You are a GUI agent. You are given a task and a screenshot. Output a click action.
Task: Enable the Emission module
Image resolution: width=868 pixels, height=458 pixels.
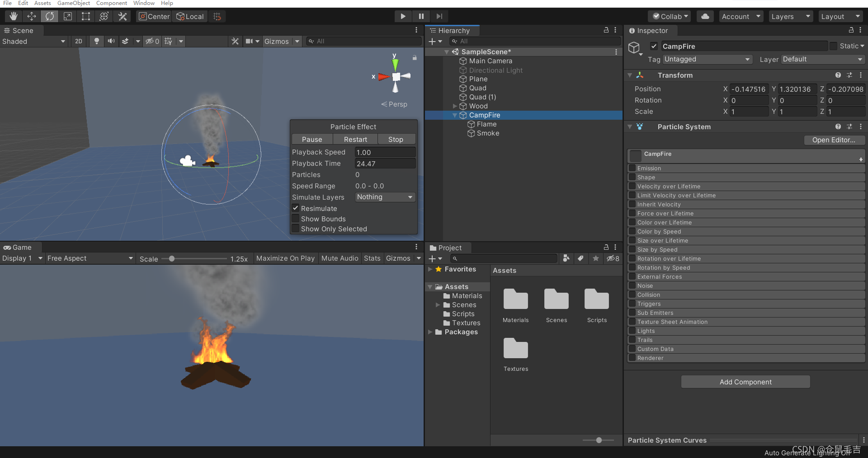click(632, 168)
